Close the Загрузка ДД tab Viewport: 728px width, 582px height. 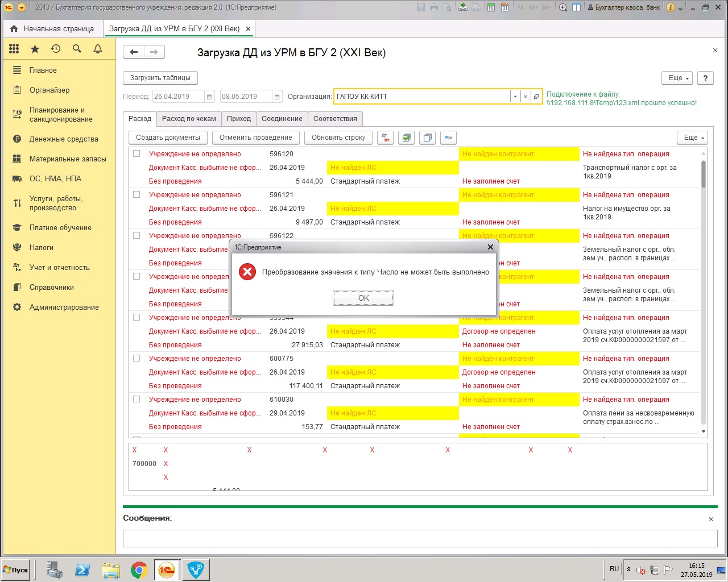248,28
